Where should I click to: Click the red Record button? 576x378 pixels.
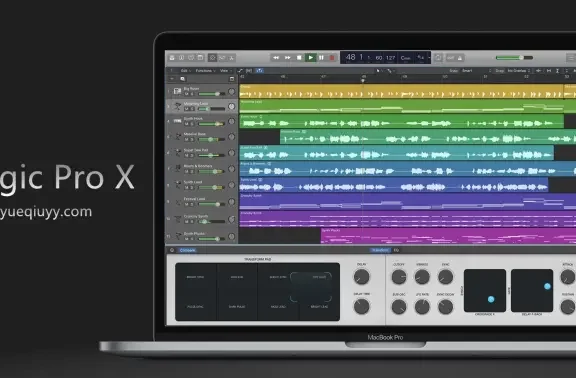pos(332,58)
